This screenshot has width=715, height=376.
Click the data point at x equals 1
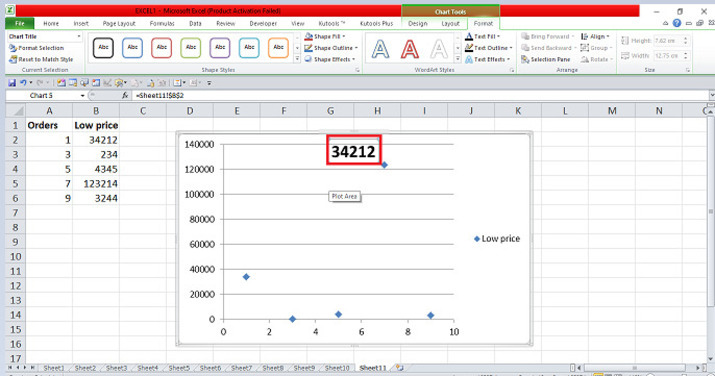pos(246,277)
